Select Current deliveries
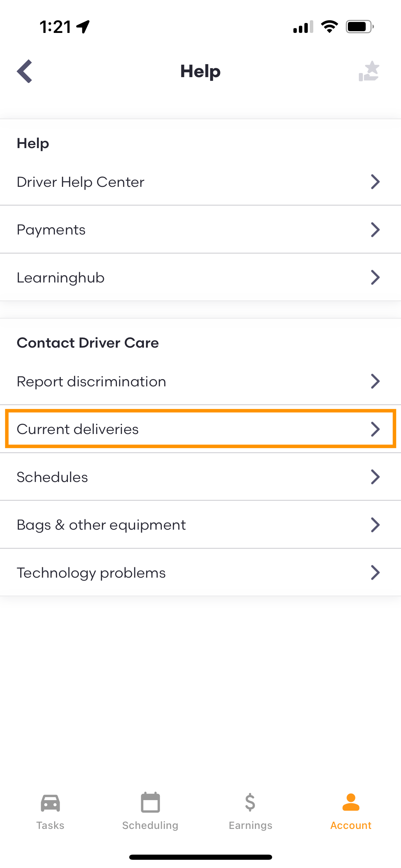401x868 pixels. point(200,429)
